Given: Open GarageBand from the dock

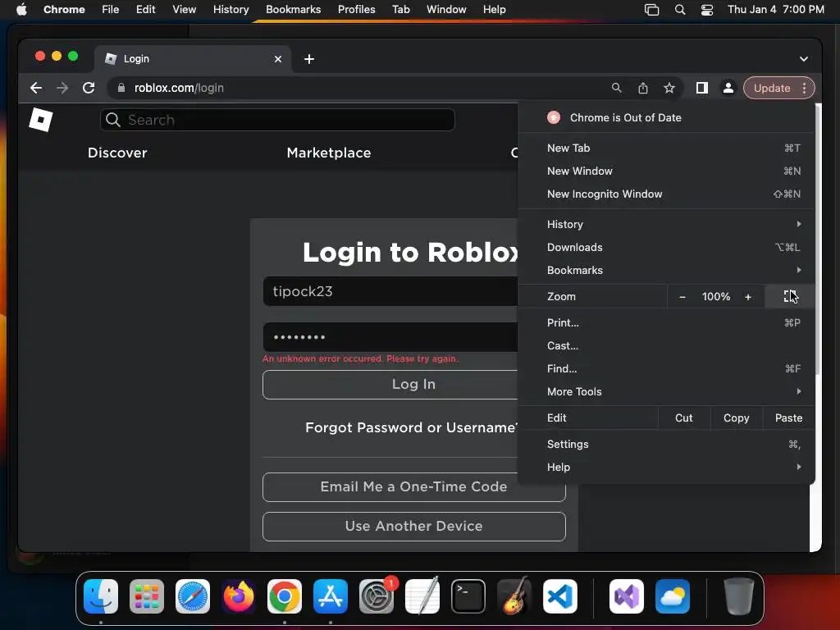Looking at the screenshot, I should click(x=514, y=596).
